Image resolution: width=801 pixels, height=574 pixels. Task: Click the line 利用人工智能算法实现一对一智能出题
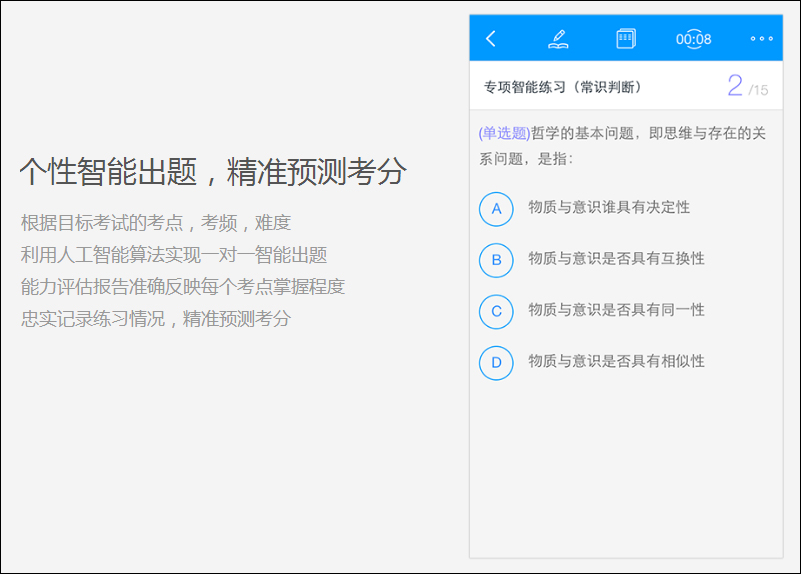tap(174, 255)
